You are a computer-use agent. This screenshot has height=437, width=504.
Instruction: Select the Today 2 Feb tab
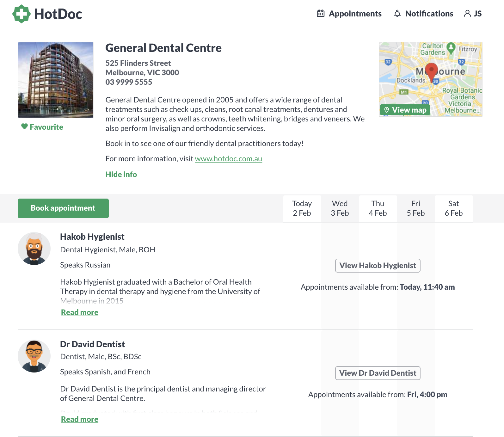click(x=302, y=208)
